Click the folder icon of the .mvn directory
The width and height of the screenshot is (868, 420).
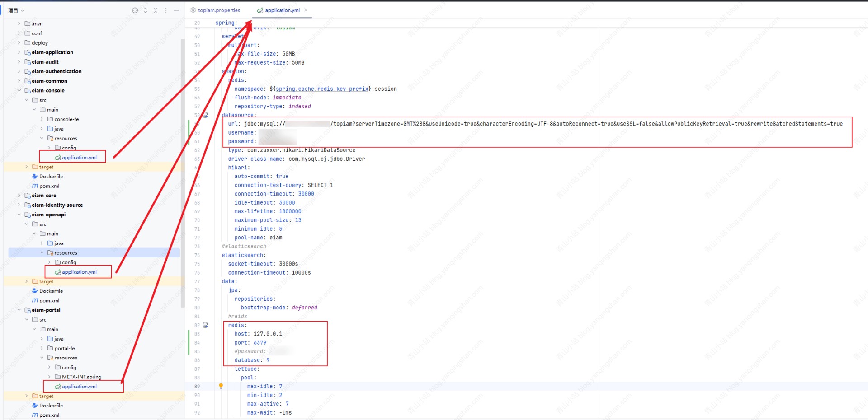pyautogui.click(x=28, y=23)
